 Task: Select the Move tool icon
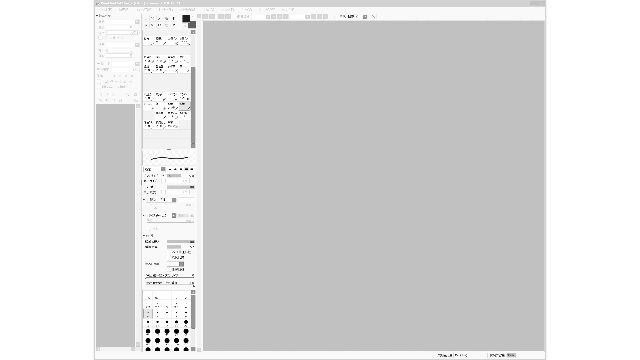146,25
